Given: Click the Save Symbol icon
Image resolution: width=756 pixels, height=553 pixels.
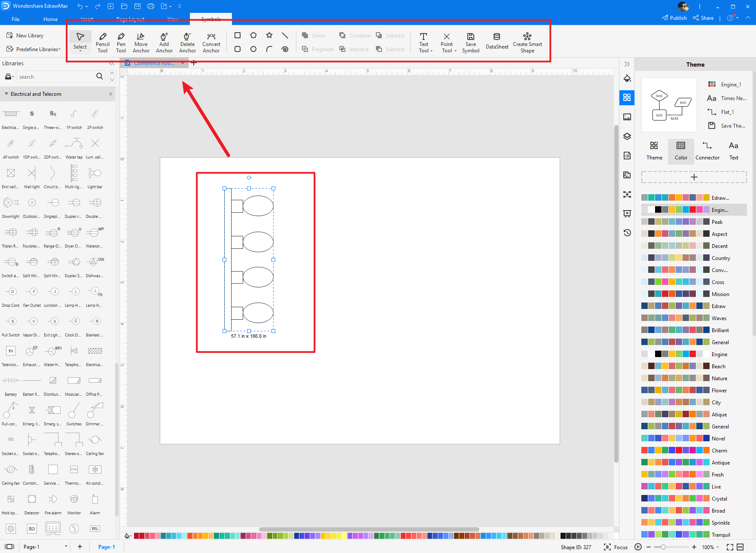Looking at the screenshot, I should pyautogui.click(x=470, y=42).
